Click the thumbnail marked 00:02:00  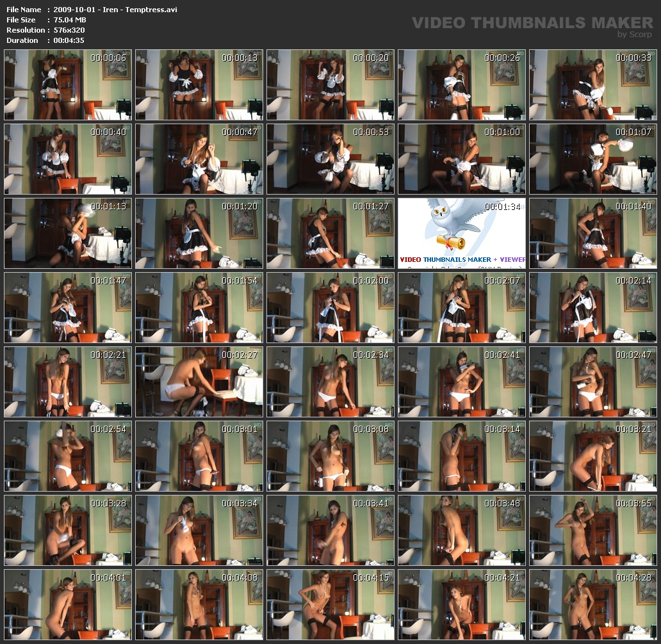tap(330, 307)
